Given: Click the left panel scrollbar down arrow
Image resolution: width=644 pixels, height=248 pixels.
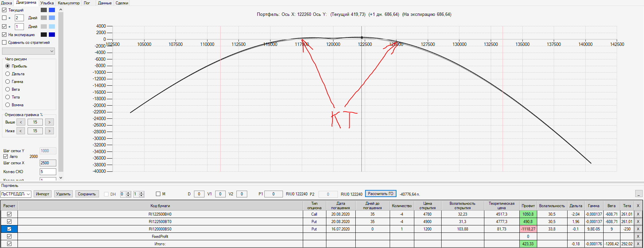Looking at the screenshot, I should [x=61, y=177].
